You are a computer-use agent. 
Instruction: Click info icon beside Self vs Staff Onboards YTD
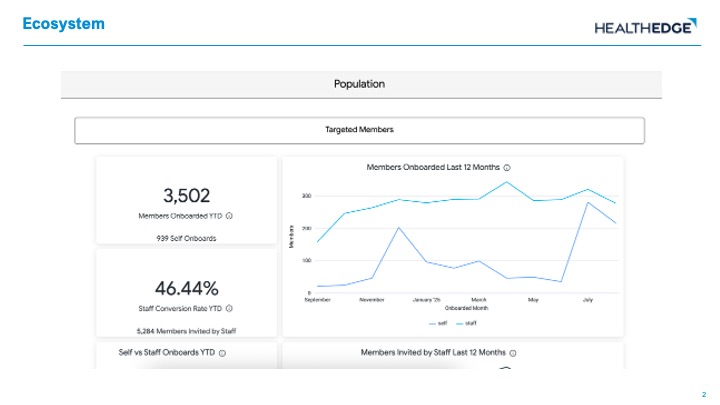coord(221,352)
